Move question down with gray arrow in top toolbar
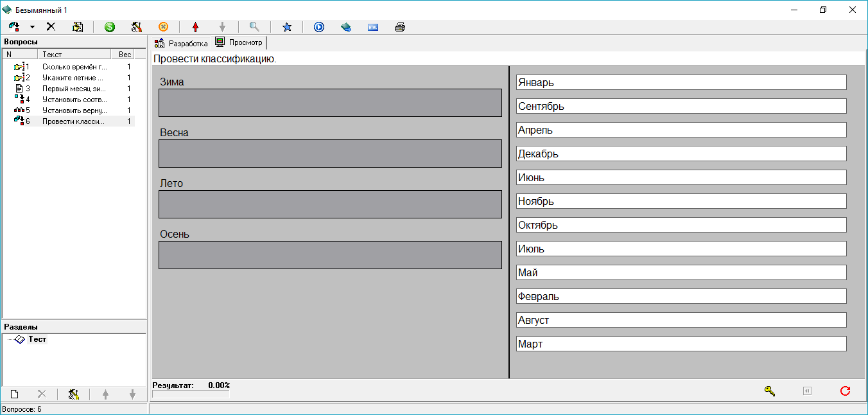This screenshot has width=868, height=415. [222, 27]
